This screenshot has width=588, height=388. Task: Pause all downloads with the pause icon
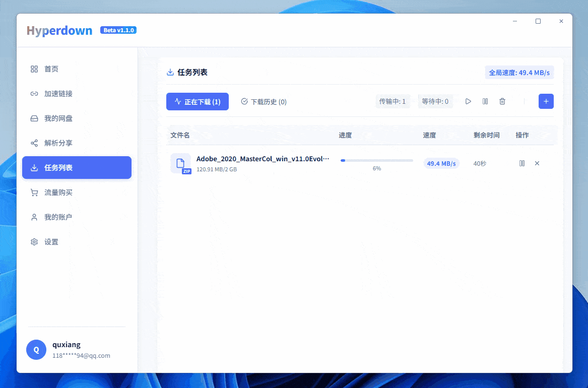(485, 101)
